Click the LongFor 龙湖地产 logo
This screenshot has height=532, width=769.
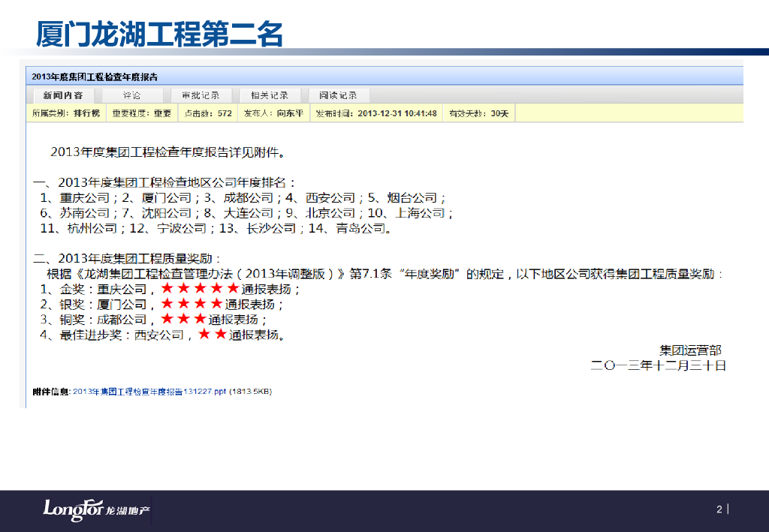click(x=96, y=510)
